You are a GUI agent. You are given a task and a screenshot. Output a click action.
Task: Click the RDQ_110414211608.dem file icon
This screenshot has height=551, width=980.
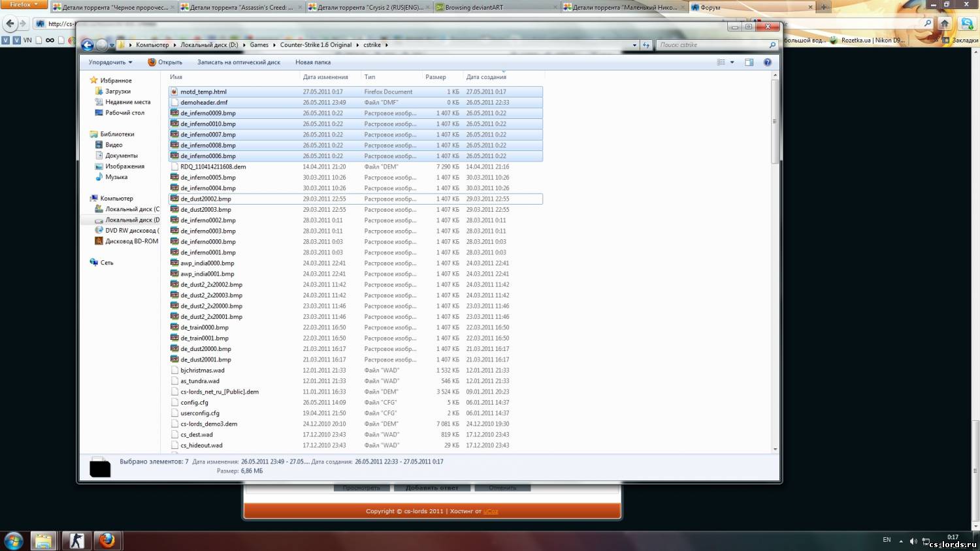click(174, 167)
